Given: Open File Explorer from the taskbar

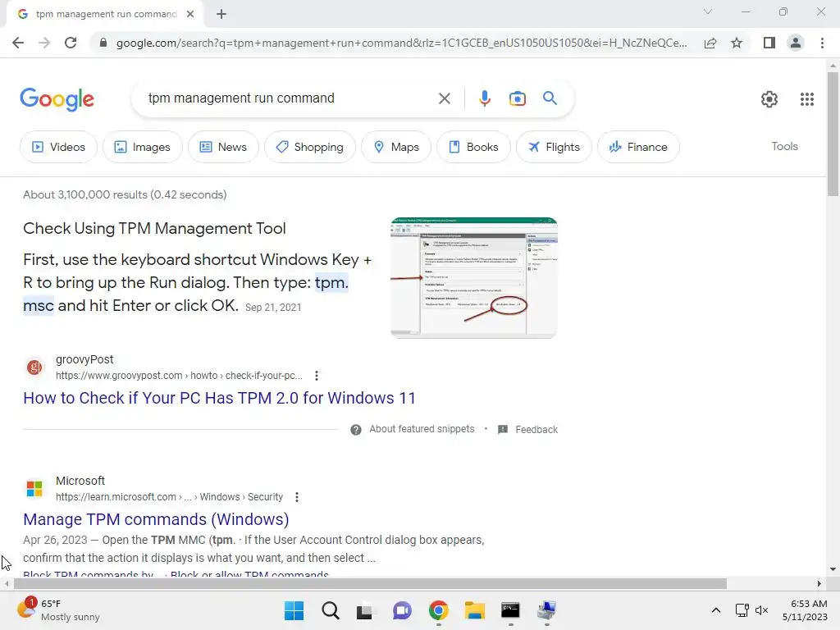Looking at the screenshot, I should pyautogui.click(x=475, y=610).
